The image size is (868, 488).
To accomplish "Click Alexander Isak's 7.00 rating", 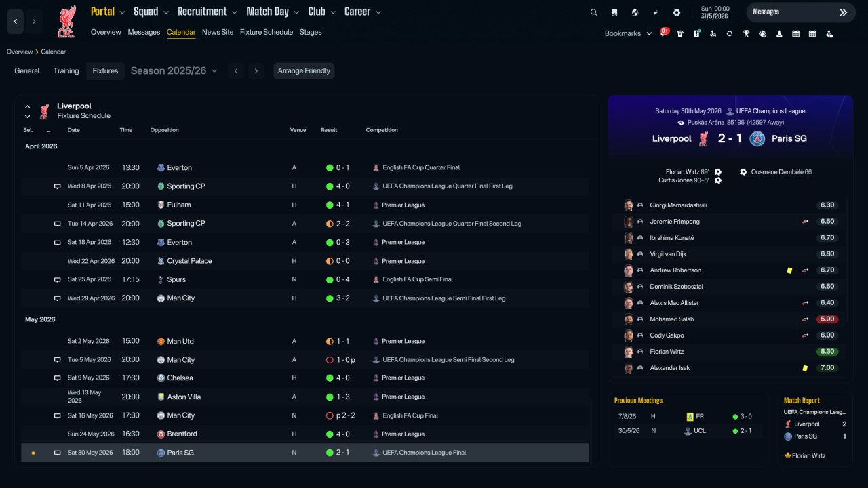I will 827,368.
